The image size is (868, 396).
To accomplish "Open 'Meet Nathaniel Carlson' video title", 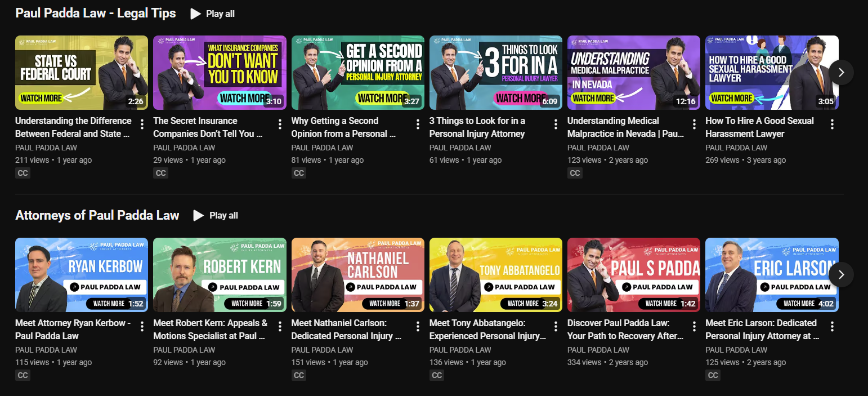I will (346, 330).
